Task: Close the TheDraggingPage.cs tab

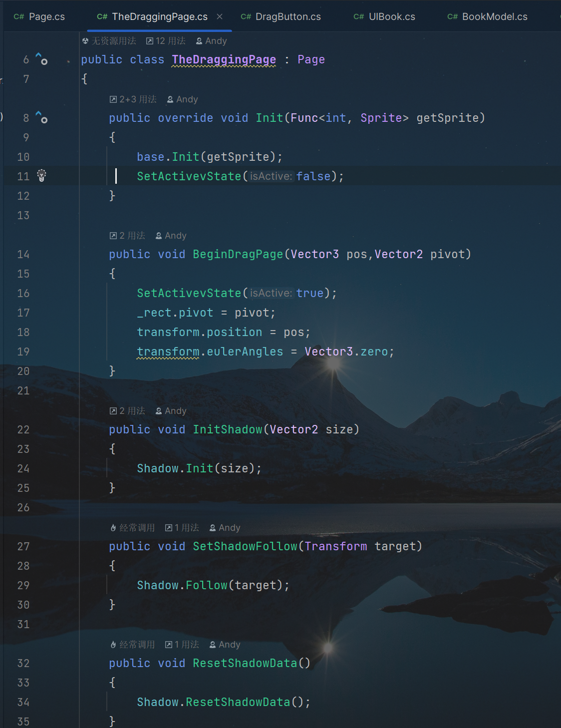Action: pyautogui.click(x=220, y=16)
